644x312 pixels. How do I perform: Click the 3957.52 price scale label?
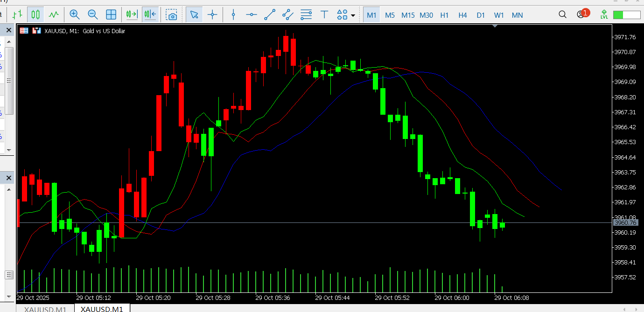[x=624, y=277]
